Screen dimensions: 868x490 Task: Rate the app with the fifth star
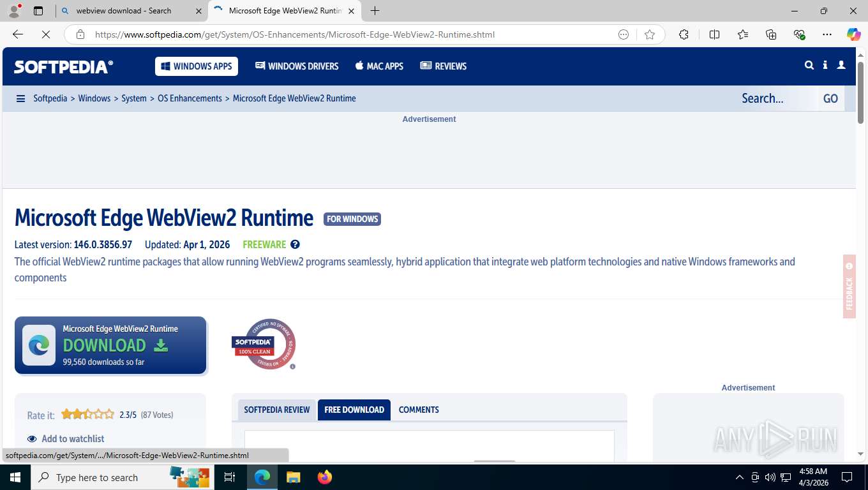109,414
